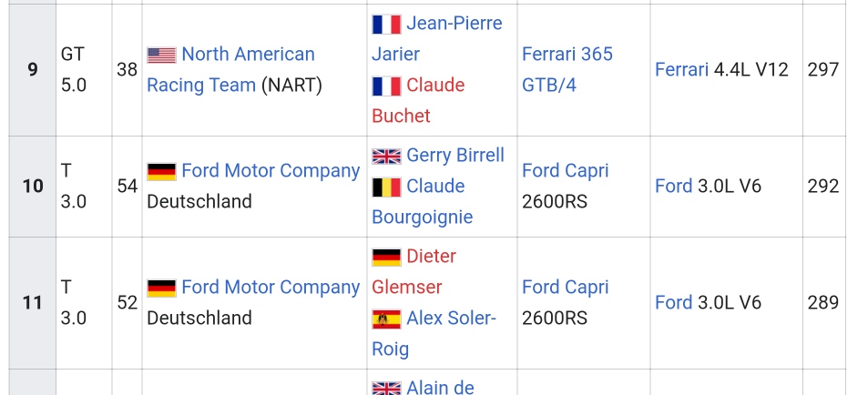
Task: Open the Ferrari 365 GTB/4 chassis link
Action: (567, 70)
